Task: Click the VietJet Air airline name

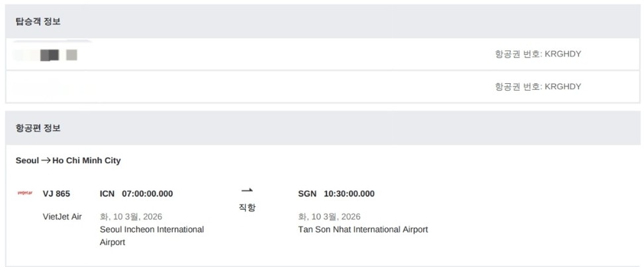Action: (x=62, y=216)
